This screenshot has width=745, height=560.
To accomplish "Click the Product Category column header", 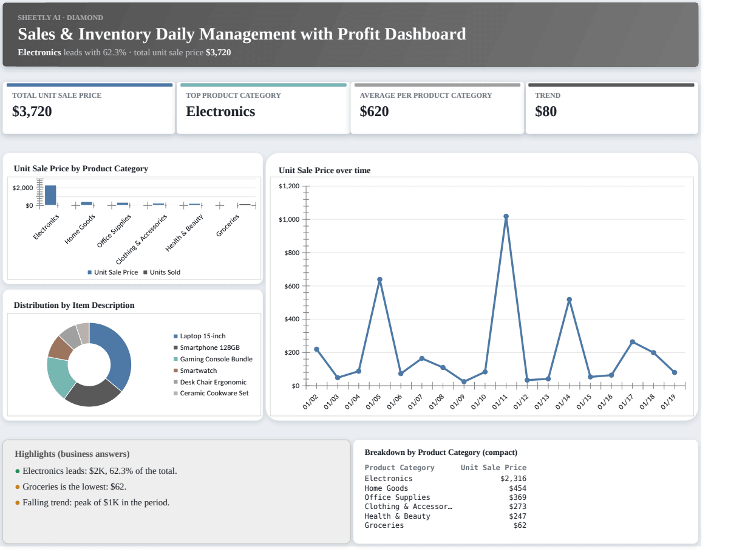I will click(x=400, y=468).
